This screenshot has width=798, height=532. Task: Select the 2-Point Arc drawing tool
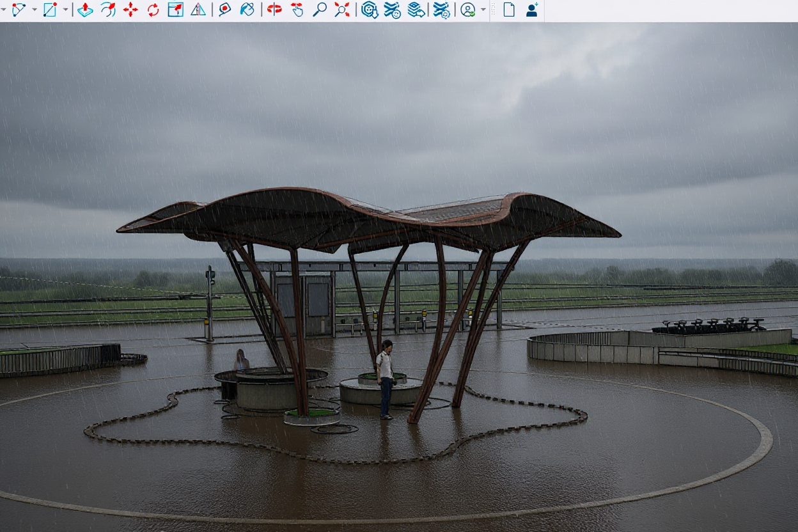click(19, 10)
